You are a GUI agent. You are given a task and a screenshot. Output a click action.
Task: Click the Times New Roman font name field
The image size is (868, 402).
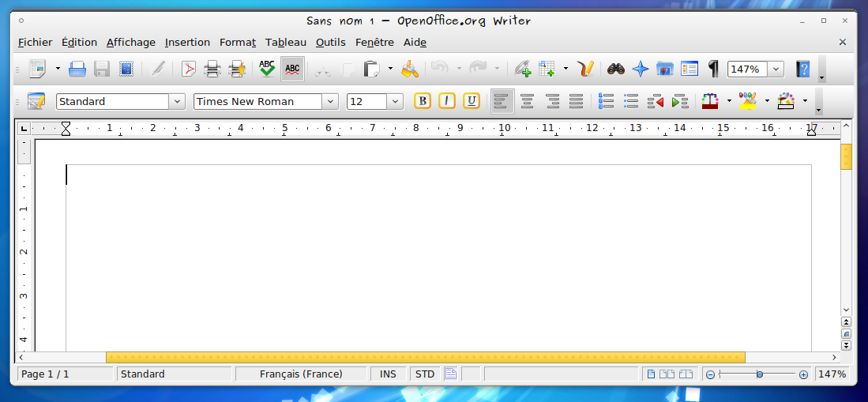pyautogui.click(x=258, y=101)
